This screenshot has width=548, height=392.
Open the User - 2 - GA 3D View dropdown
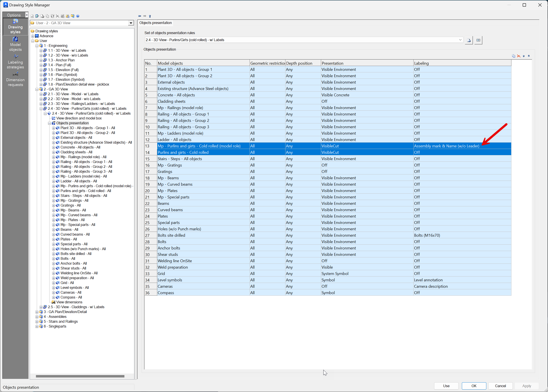tap(131, 23)
